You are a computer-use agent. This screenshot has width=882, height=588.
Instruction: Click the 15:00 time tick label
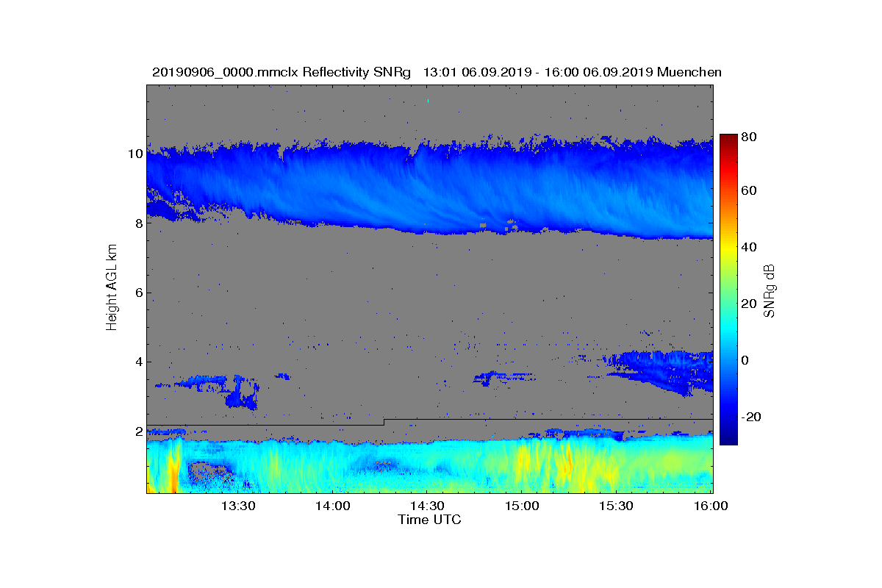coord(521,506)
